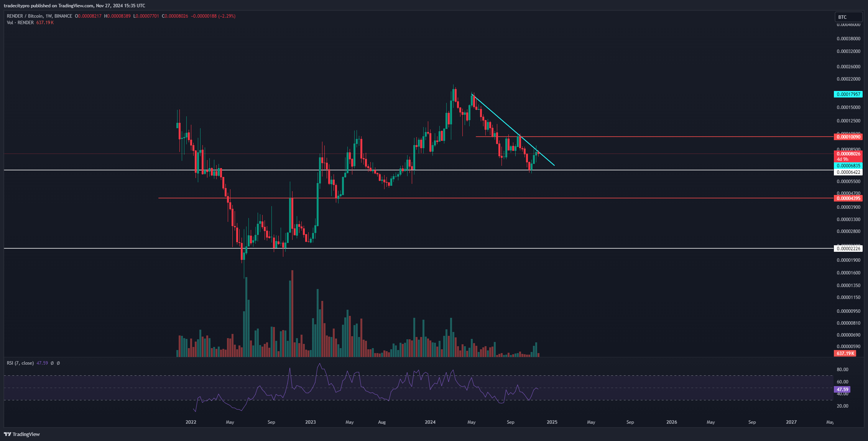Click the 0.00005500 price axis tick
The height and width of the screenshot is (441, 868).
[848, 182]
